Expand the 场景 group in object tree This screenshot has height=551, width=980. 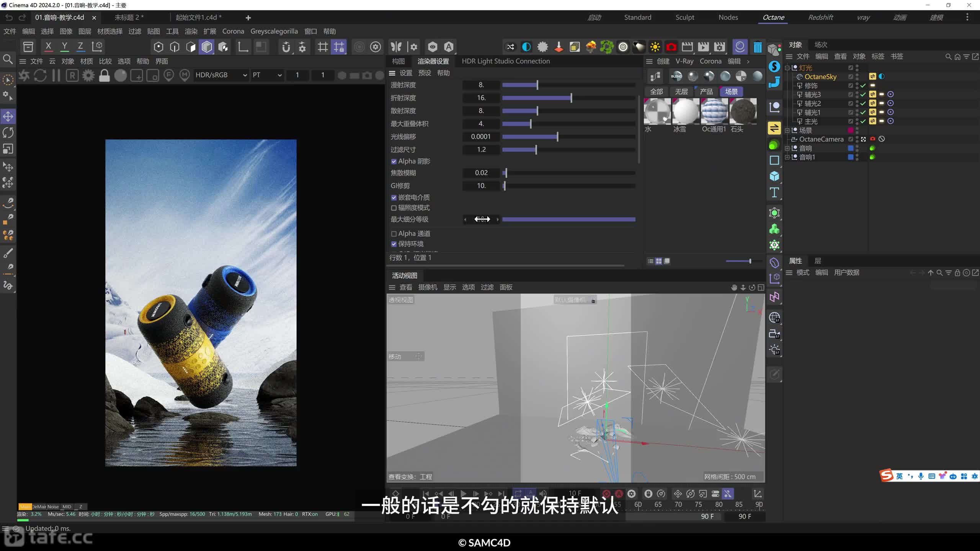click(787, 130)
